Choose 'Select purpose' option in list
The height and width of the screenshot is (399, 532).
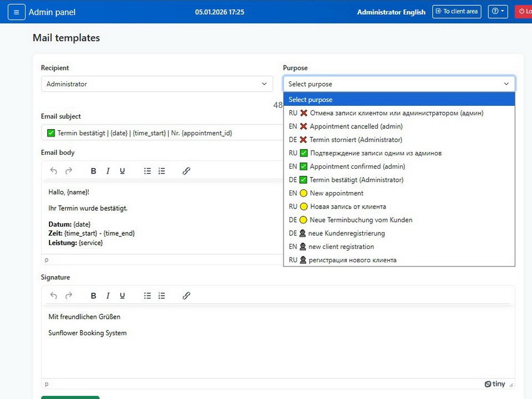(x=399, y=99)
